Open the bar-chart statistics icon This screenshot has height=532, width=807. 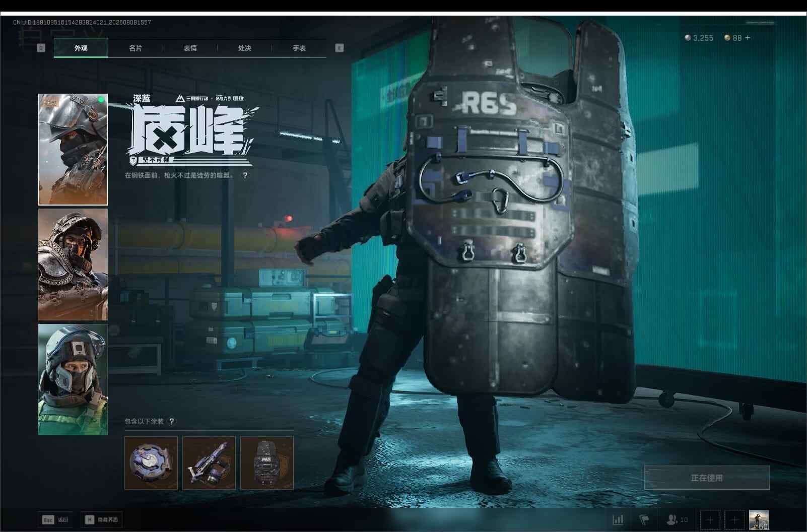tap(618, 519)
